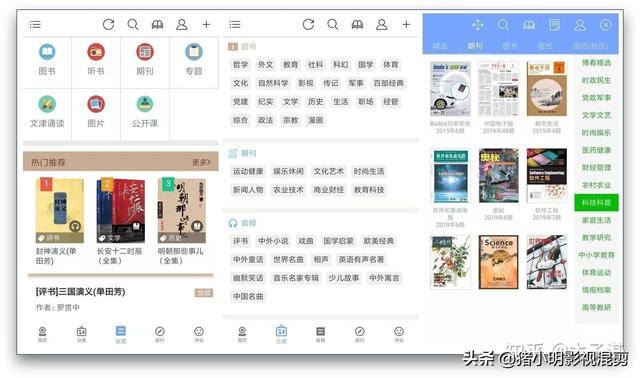The image size is (640, 378).
Task: Tap the 中国名曲 audio tag
Action: coord(248,297)
